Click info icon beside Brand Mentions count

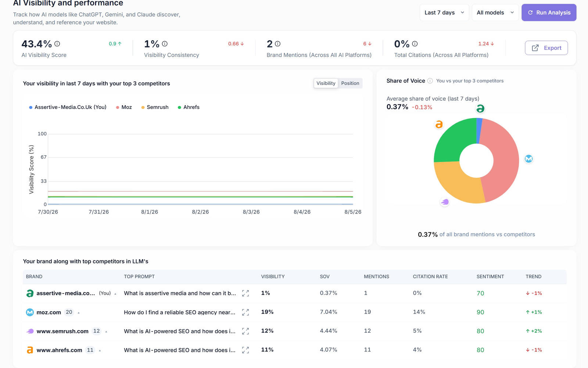277,44
